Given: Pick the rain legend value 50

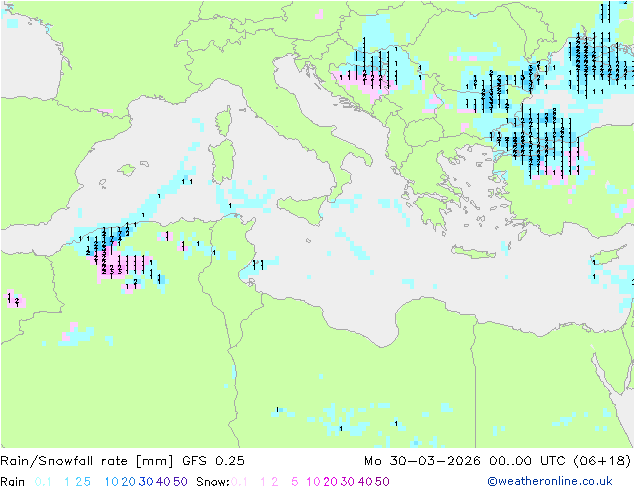Looking at the screenshot, I should [x=180, y=482].
